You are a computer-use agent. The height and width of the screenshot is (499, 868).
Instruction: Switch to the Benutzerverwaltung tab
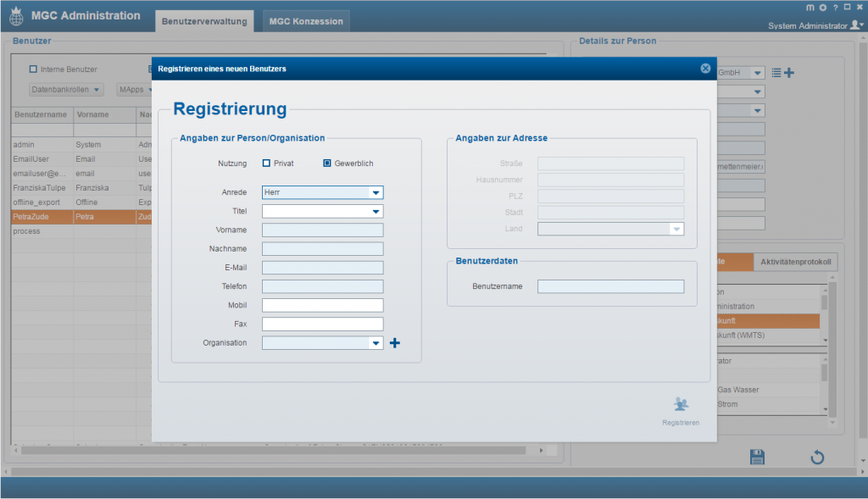(204, 21)
